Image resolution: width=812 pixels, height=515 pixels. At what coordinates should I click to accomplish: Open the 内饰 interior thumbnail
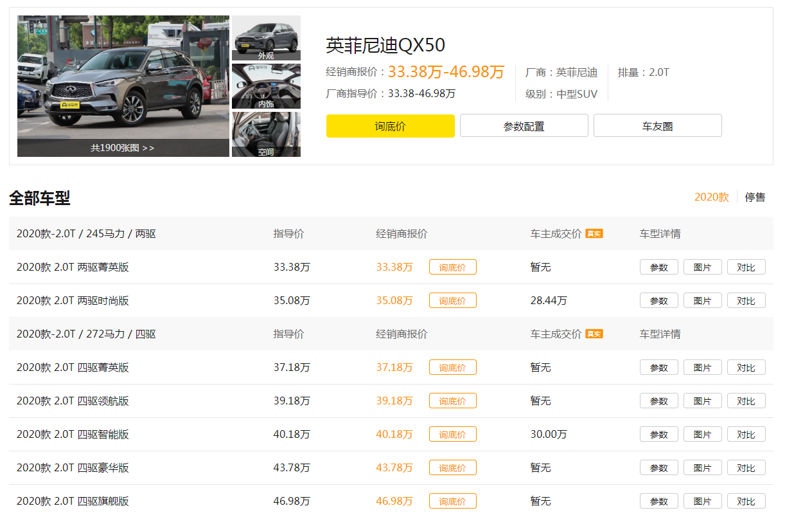point(266,86)
